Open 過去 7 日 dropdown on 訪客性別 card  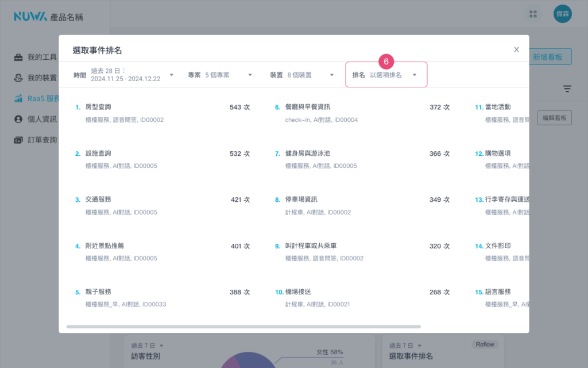(x=148, y=346)
